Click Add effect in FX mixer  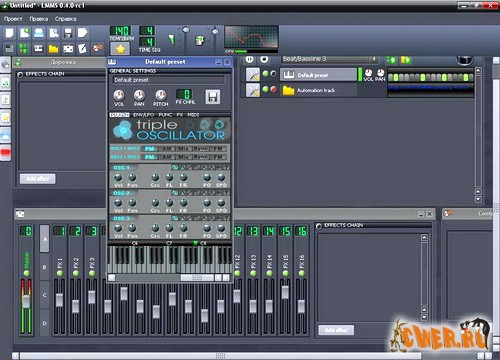click(336, 330)
